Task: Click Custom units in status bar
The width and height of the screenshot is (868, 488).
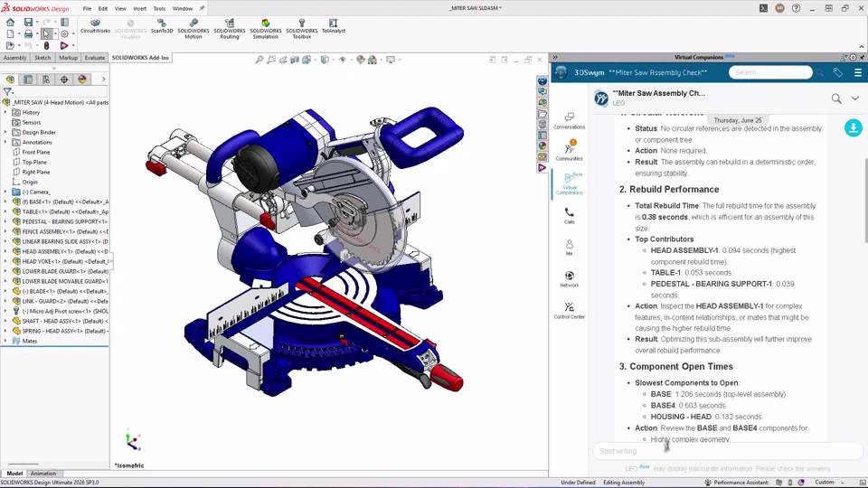Action: pos(825,483)
